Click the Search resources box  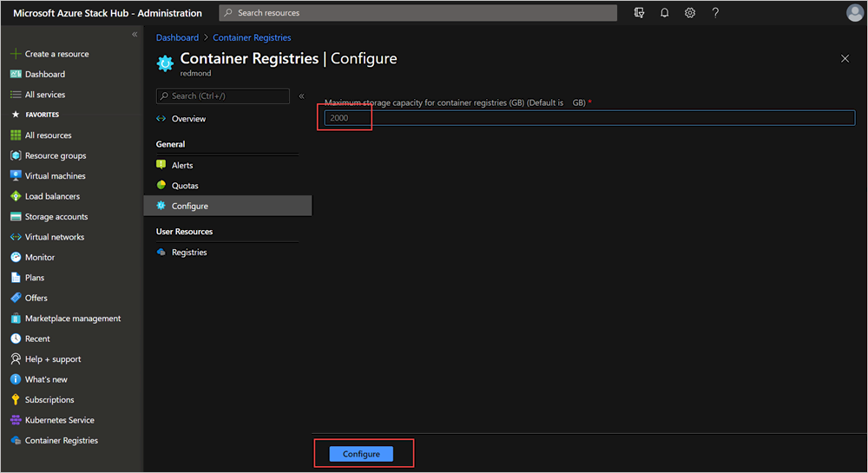(x=418, y=13)
